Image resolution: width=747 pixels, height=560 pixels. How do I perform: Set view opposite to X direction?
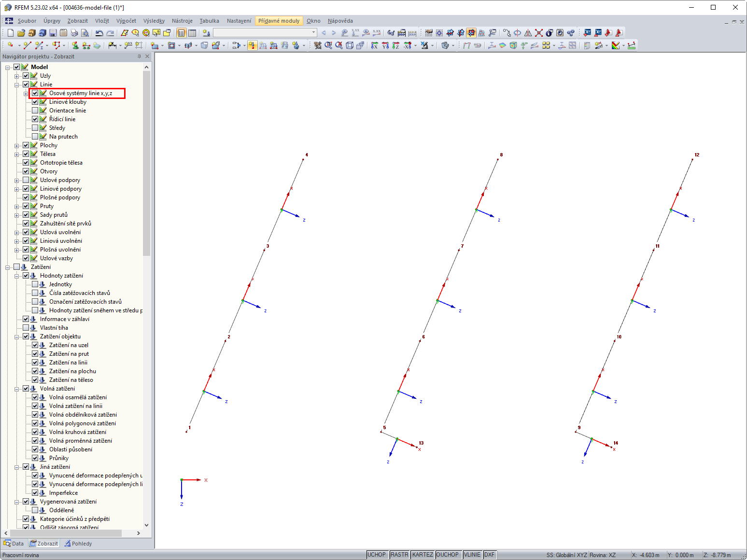(x=407, y=45)
